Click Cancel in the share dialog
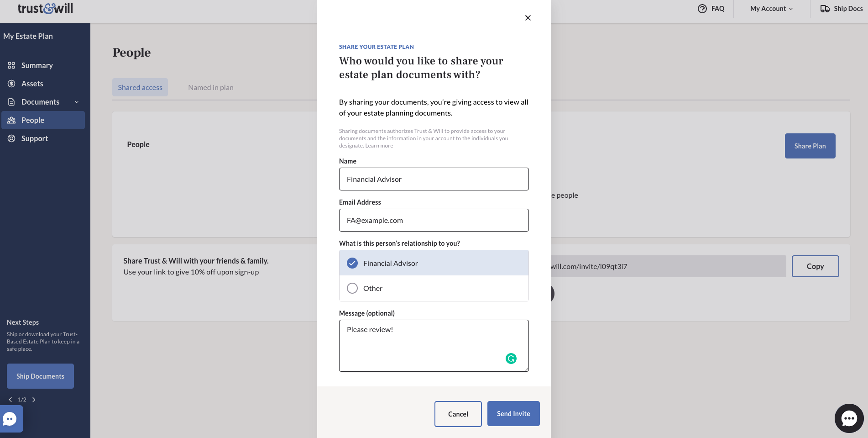Viewport: 868px width, 438px height. coord(458,414)
